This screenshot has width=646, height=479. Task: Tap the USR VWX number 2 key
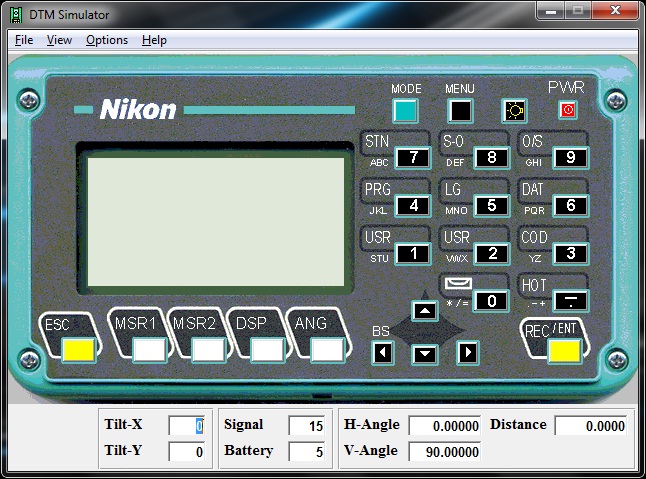coord(492,254)
